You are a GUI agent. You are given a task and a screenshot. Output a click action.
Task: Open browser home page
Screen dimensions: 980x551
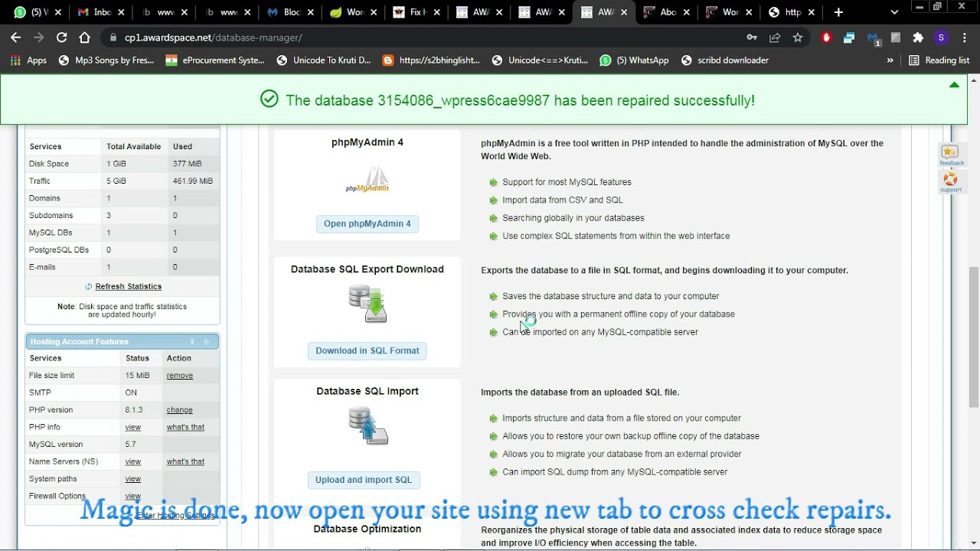[x=84, y=37]
